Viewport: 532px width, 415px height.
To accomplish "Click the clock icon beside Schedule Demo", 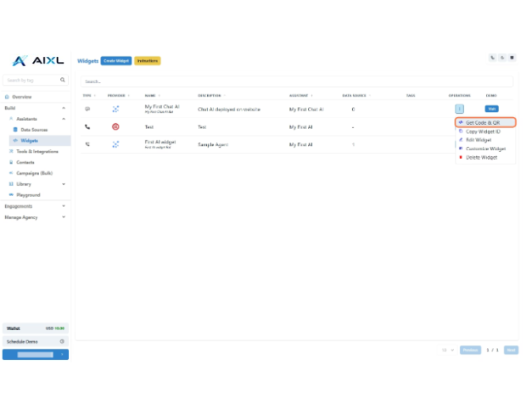I will (62, 341).
